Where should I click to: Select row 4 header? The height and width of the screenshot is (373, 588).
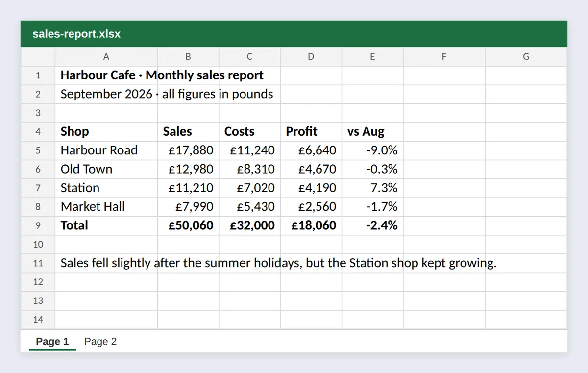click(38, 132)
